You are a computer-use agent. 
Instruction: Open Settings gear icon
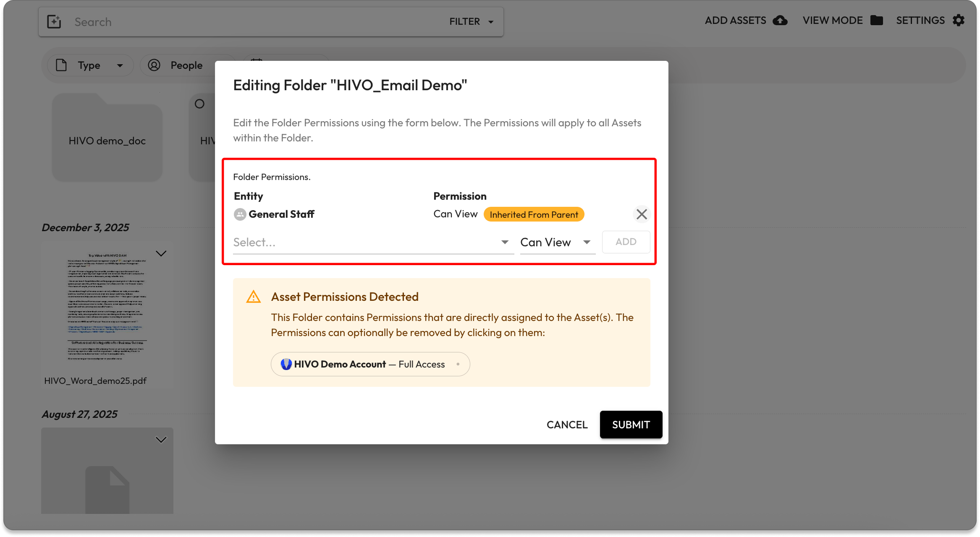(x=959, y=21)
